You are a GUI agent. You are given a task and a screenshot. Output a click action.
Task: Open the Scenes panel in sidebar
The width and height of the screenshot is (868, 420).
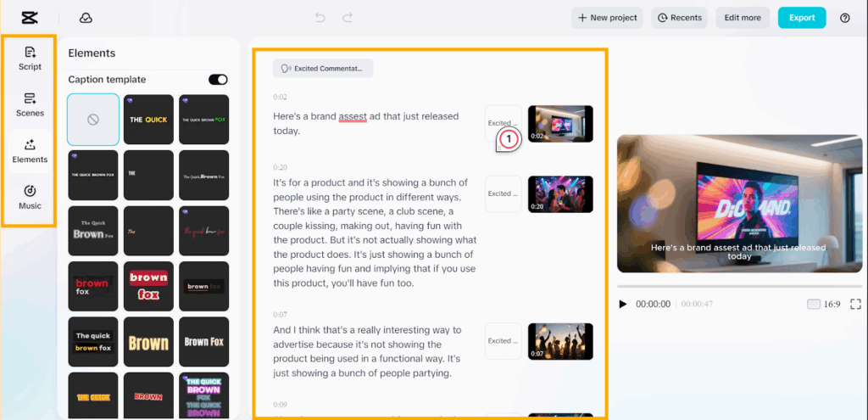[x=30, y=105]
